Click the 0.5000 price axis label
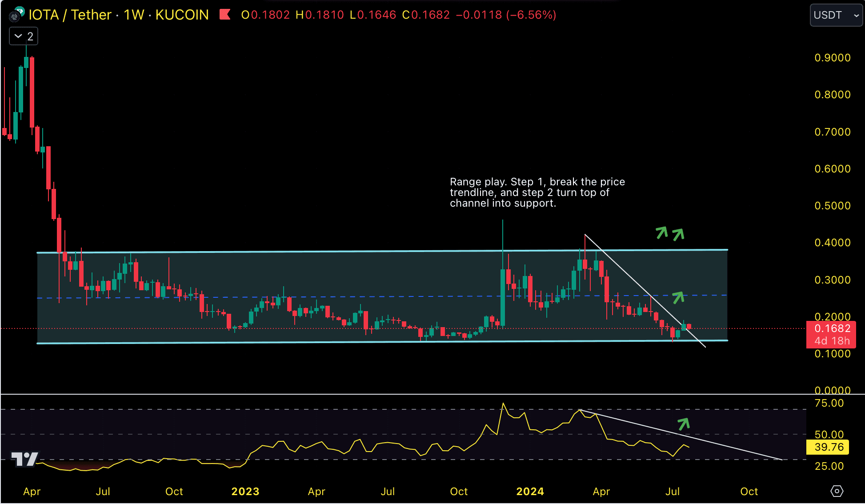 pyautogui.click(x=833, y=206)
